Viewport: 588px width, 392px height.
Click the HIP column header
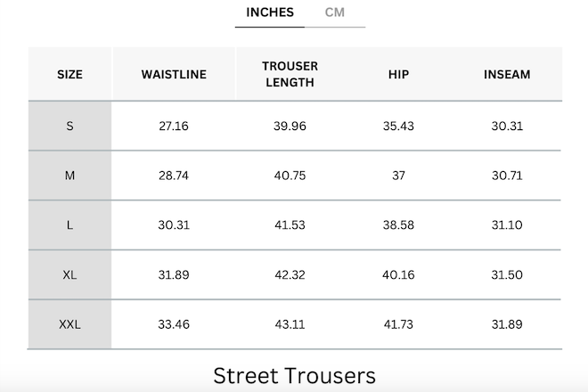[x=398, y=74]
